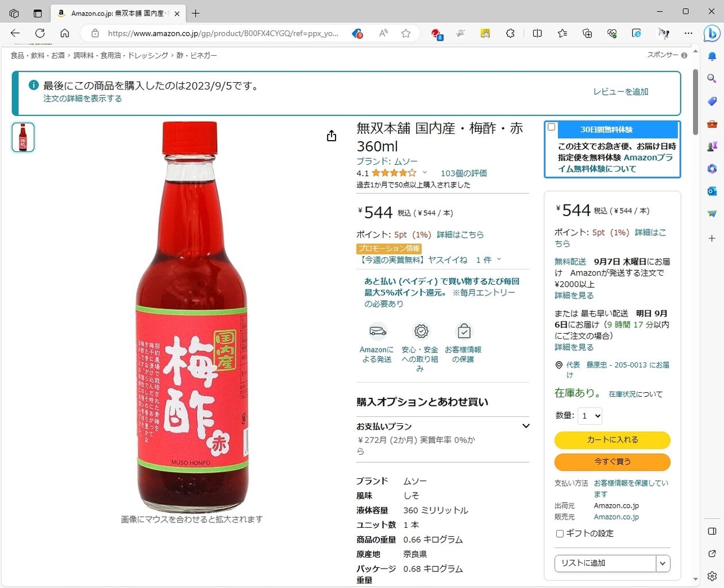Reload the Amazon page
This screenshot has height=588, width=724.
pos(40,33)
